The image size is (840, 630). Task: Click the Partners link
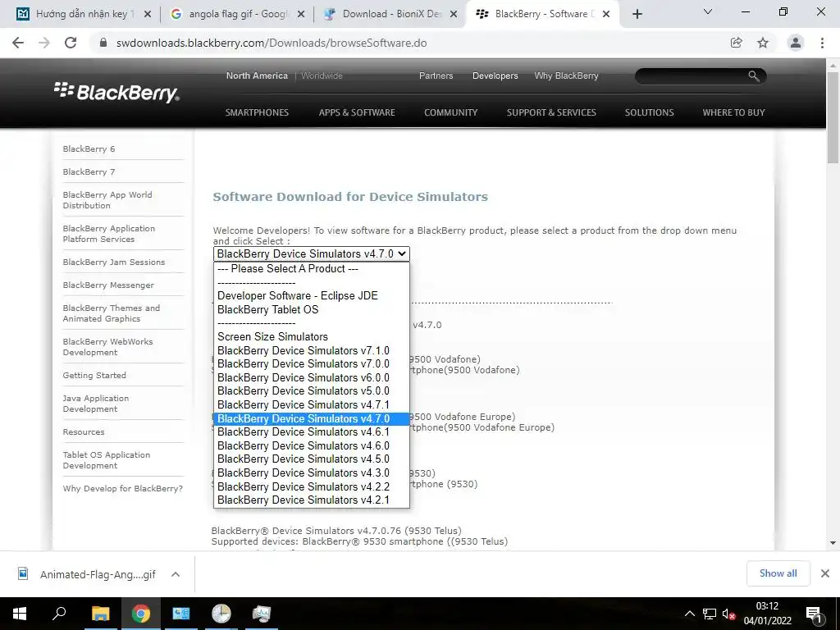coord(436,76)
